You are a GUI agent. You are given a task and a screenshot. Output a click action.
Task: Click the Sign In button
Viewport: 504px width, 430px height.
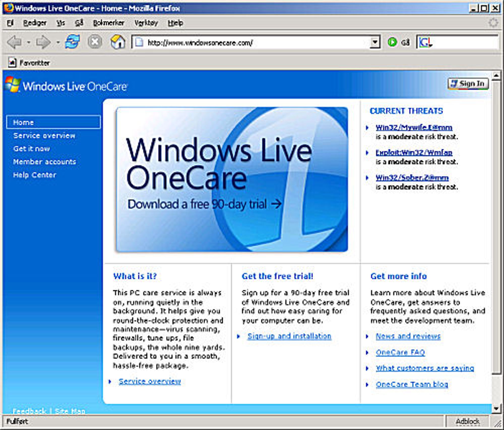[468, 84]
